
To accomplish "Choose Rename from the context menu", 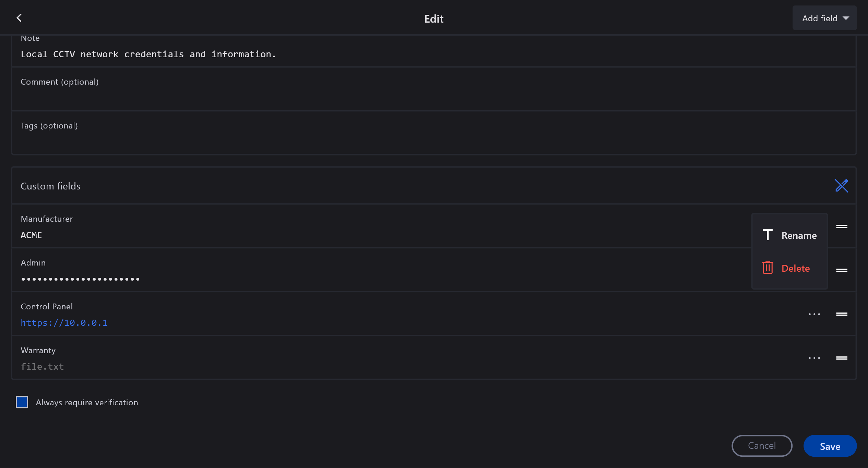I will click(x=799, y=235).
